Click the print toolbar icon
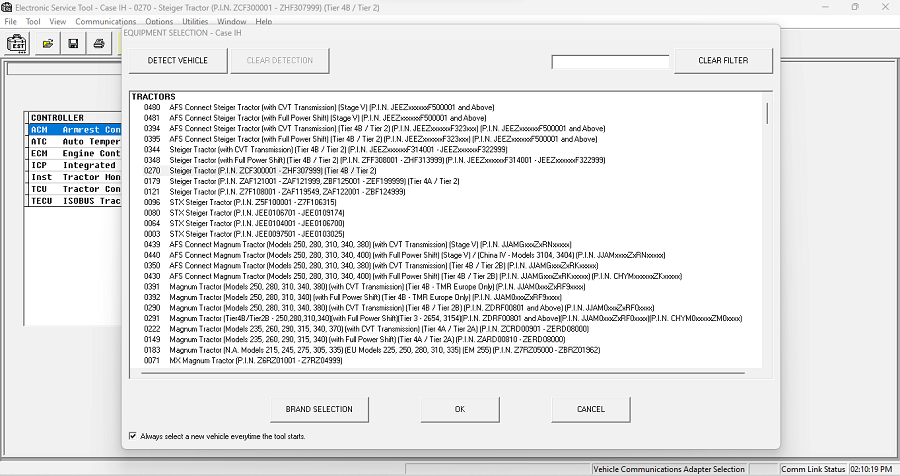900x476 pixels. (99, 43)
